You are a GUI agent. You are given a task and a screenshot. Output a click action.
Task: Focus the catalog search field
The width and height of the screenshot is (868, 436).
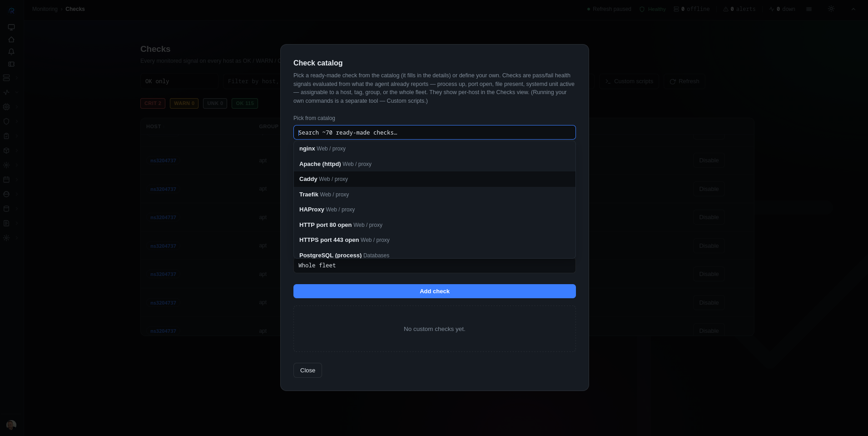coord(435,132)
